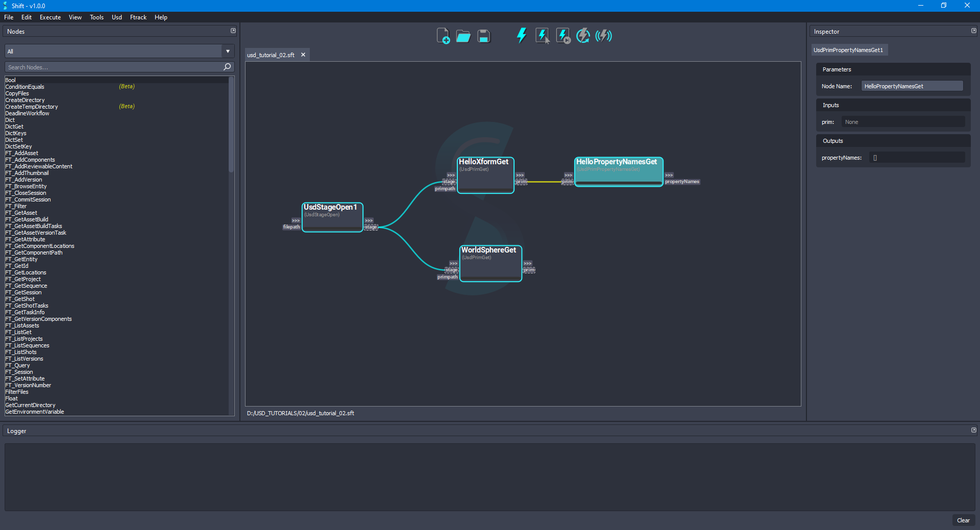Create a new graph file
This screenshot has height=530, width=980.
click(x=443, y=35)
